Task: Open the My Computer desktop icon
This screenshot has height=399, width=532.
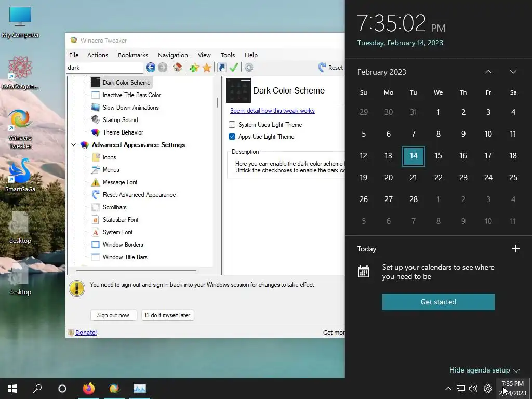Action: tap(20, 22)
